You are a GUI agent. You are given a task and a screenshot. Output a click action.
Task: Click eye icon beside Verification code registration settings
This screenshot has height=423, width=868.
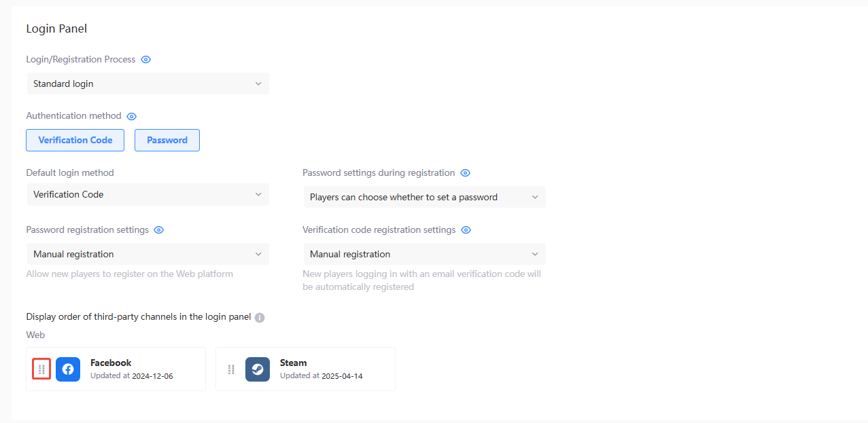pos(466,230)
